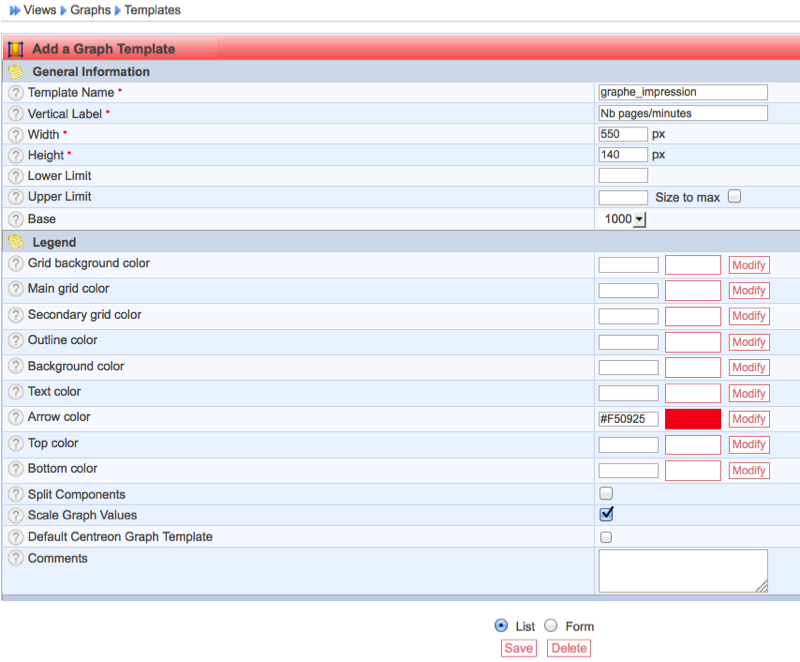The width and height of the screenshot is (800, 662).
Task: Uncheck Scale Graph Values checkbox
Action: click(606, 514)
